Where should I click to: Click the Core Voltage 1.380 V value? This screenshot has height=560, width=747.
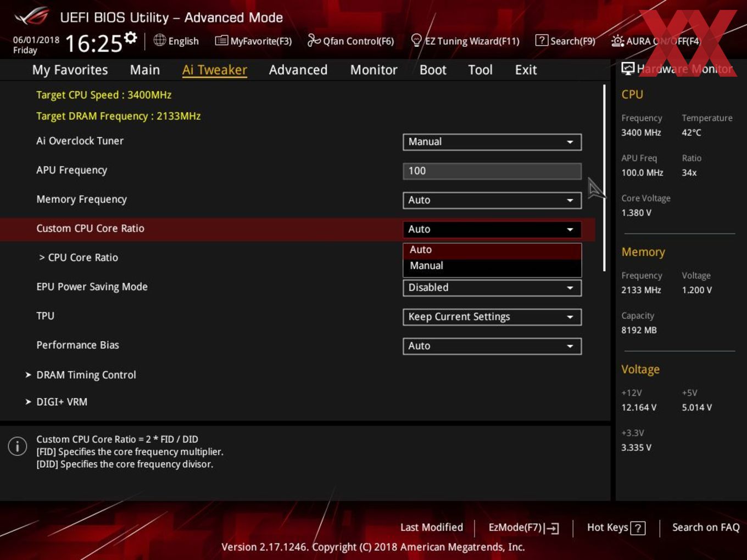tap(637, 213)
